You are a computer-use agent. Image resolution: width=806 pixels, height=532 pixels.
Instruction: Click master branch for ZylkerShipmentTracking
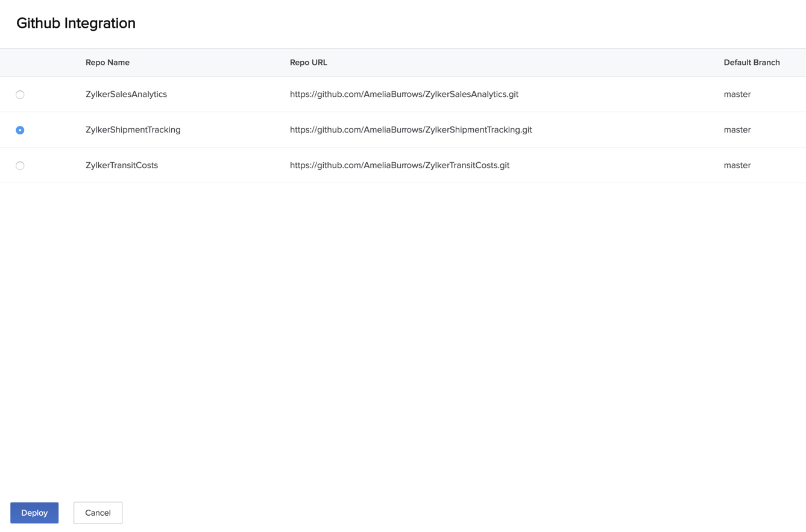[737, 130]
